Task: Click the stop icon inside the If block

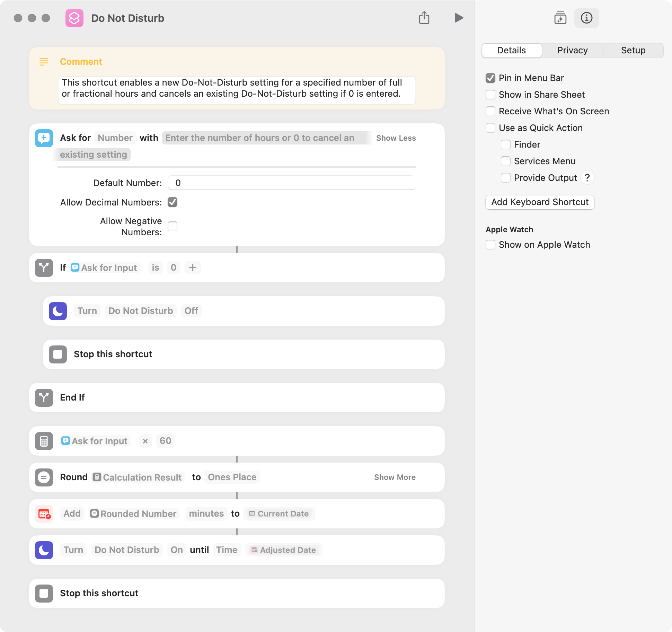Action: click(58, 354)
